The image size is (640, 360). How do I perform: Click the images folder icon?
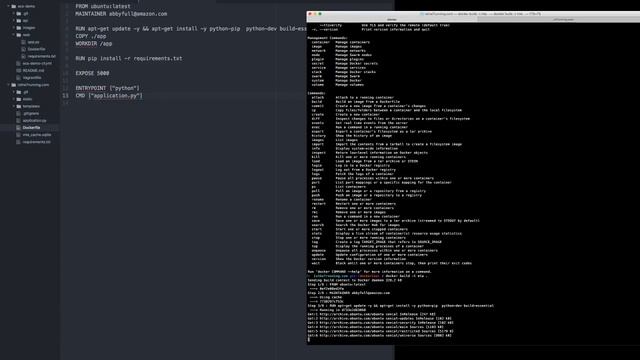19,28
